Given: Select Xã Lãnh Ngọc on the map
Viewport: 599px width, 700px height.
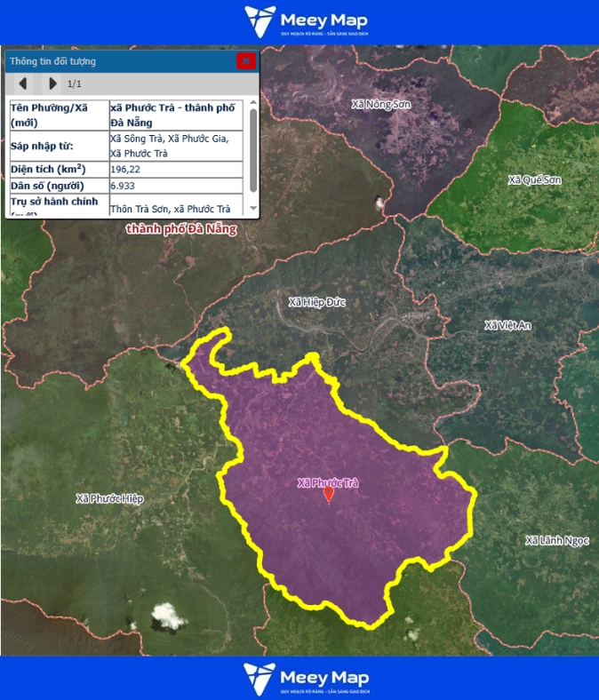Looking at the screenshot, I should (557, 541).
